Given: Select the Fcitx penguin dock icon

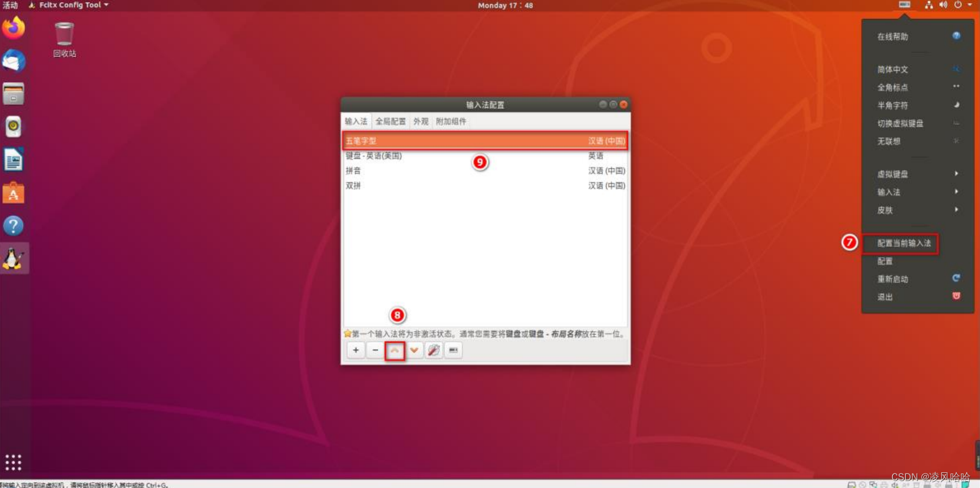Looking at the screenshot, I should click(13, 258).
